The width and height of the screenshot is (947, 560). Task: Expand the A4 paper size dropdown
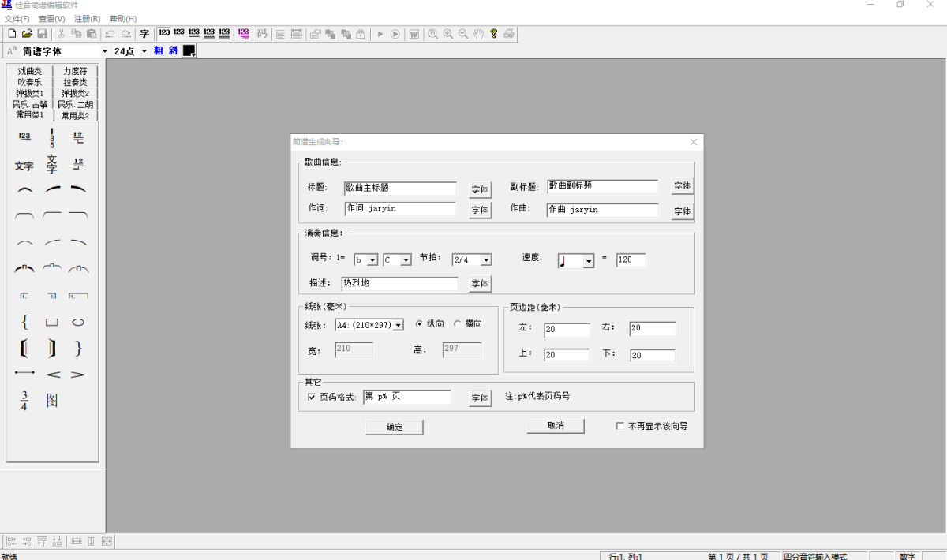(x=398, y=325)
